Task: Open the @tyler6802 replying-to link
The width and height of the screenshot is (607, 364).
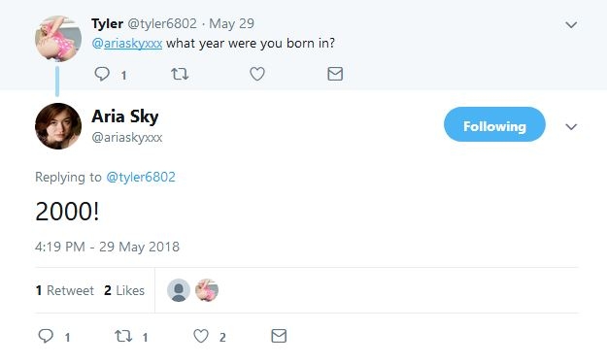Action: (x=141, y=177)
